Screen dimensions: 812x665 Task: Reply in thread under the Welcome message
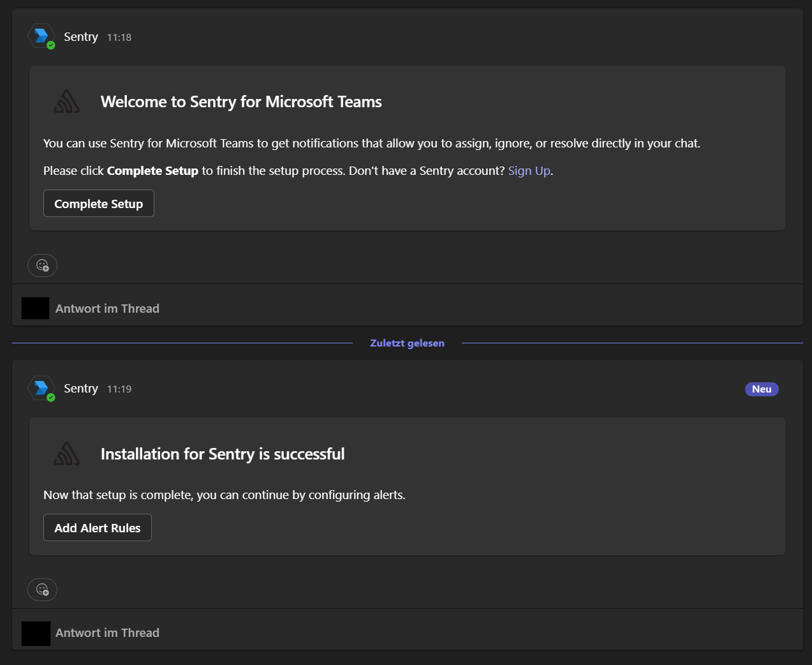[x=107, y=308]
